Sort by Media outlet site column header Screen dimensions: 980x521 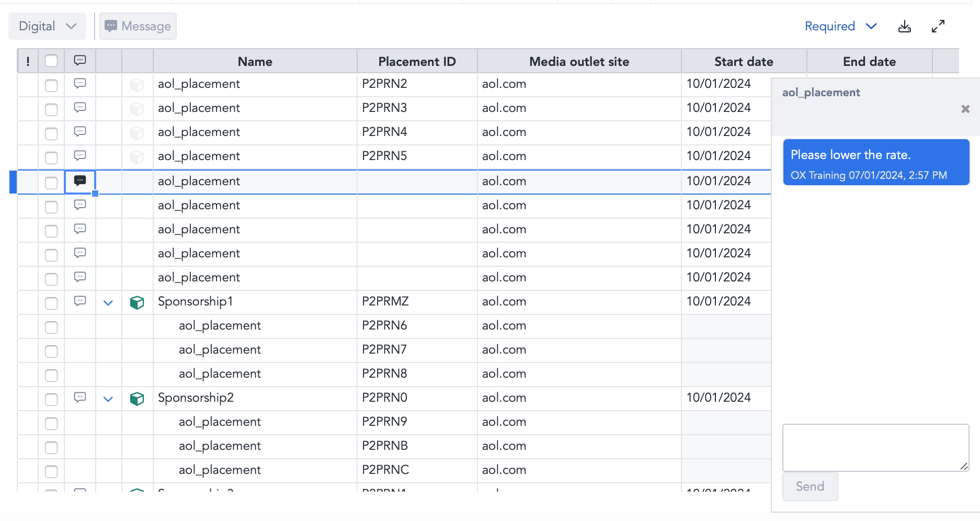tap(579, 61)
